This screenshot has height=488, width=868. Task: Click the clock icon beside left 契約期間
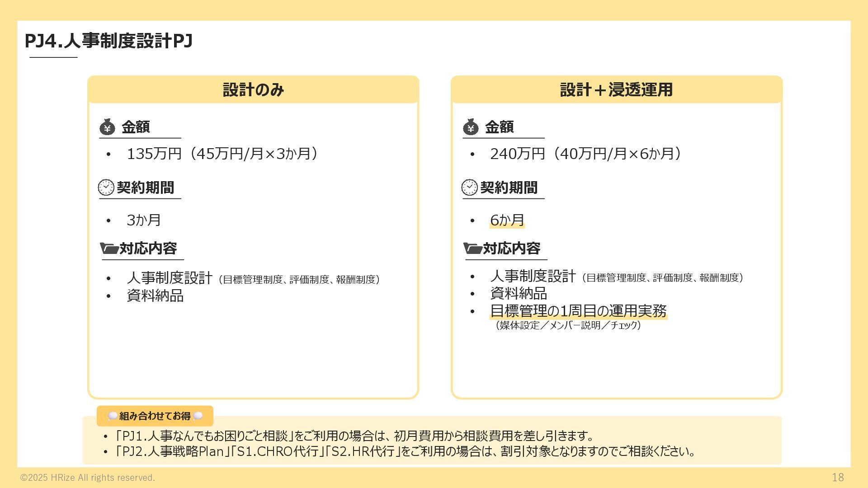click(106, 187)
